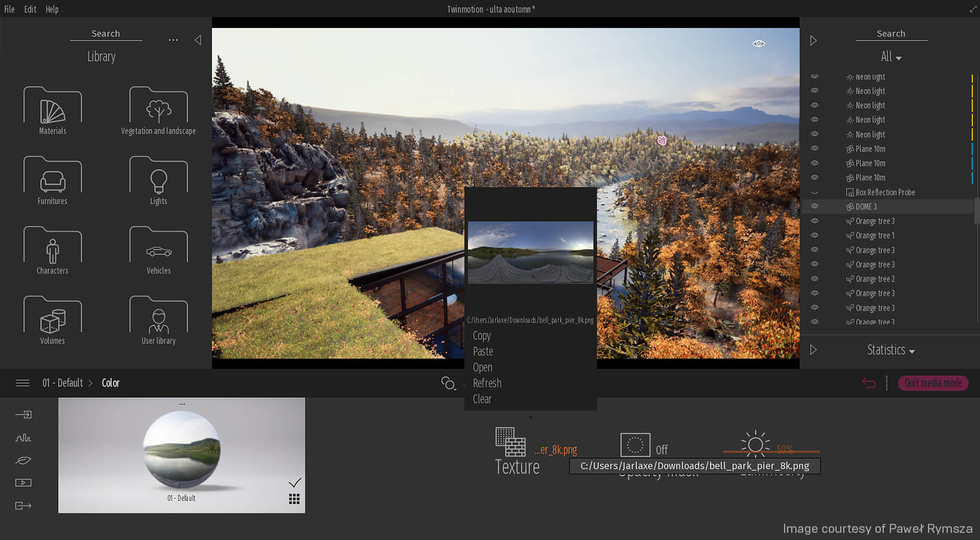
Task: Expand the All filter dropdown
Action: 890,57
